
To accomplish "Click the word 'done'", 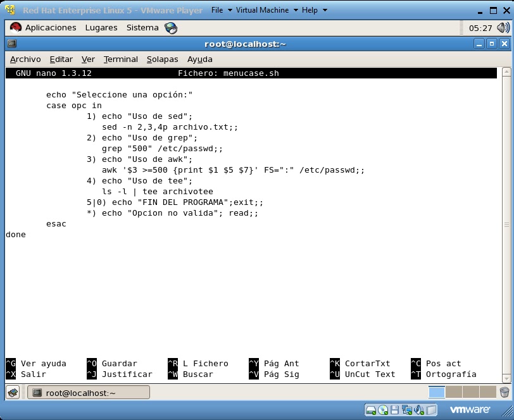I will (16, 235).
